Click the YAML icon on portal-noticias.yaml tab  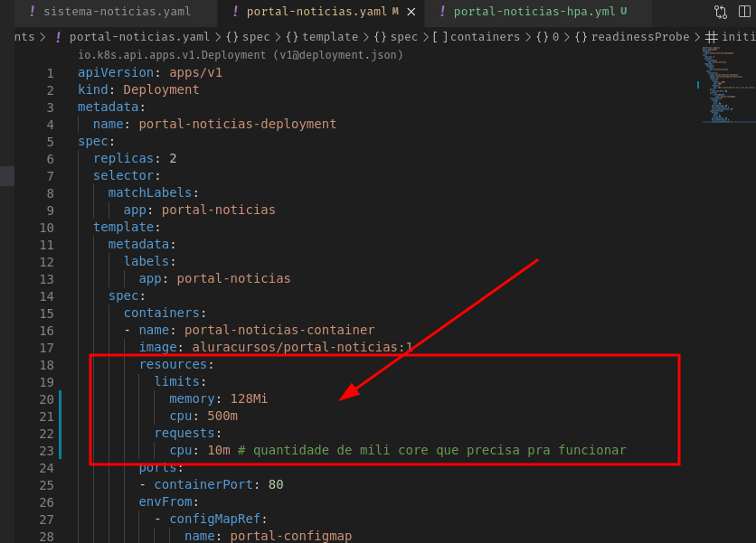(235, 13)
